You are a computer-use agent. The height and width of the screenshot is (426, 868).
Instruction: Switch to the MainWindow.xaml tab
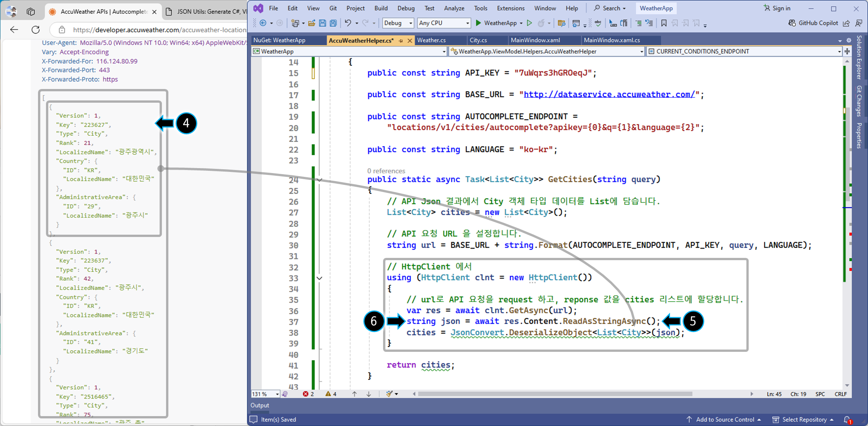coord(535,40)
